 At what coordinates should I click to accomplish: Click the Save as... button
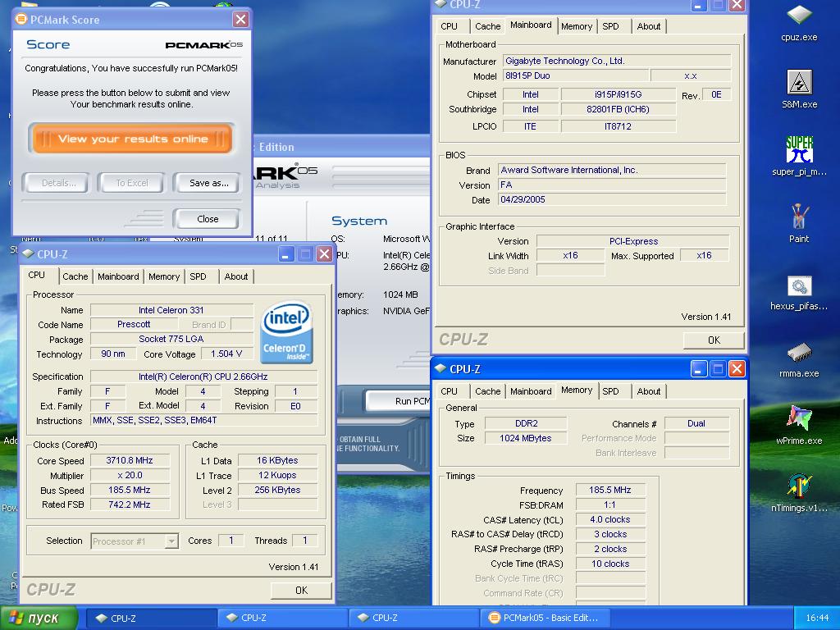click(208, 183)
